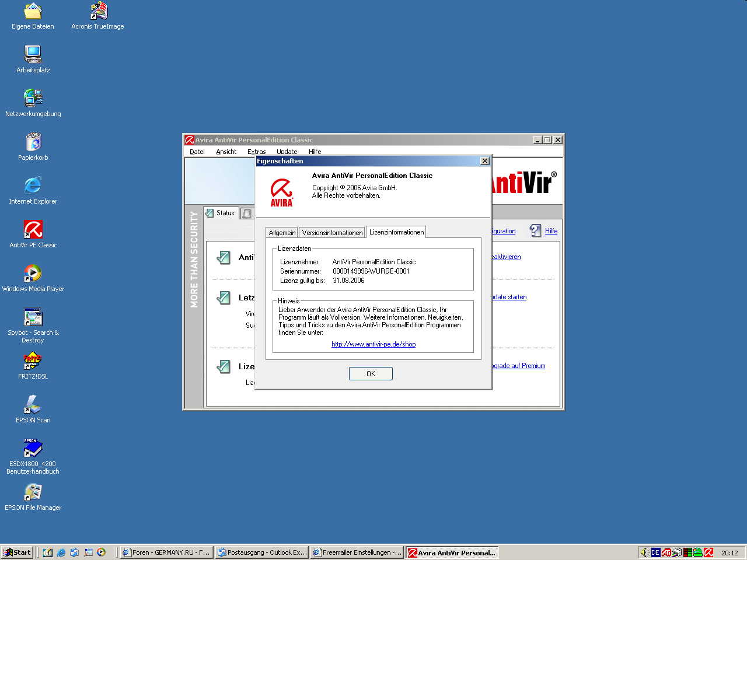747x700 pixels.
Task: Click the serial number 0000149996-WURGE-0001
Action: [x=371, y=271]
